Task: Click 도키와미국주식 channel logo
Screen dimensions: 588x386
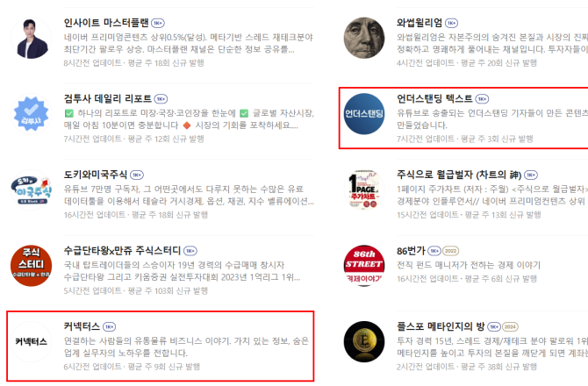Action: click(x=31, y=189)
